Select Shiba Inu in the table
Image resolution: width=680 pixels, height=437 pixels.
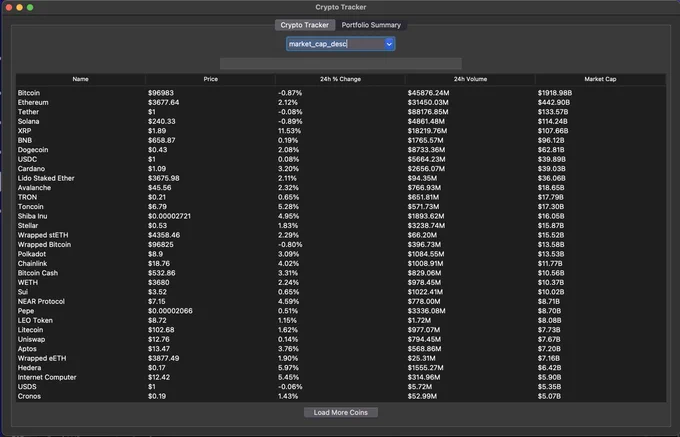pyautogui.click(x=33, y=216)
